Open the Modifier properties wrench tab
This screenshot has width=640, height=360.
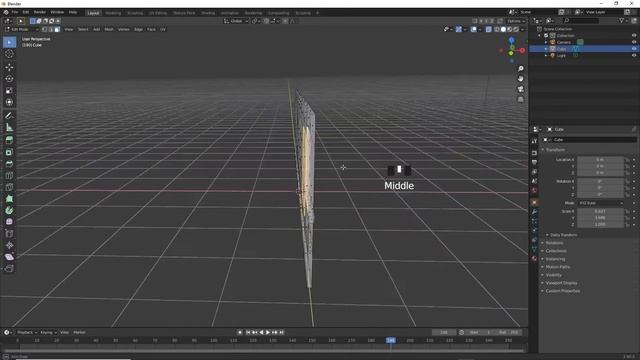point(534,212)
